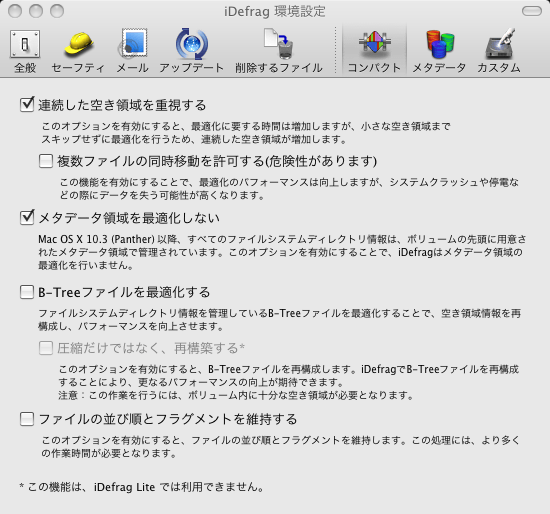The height and width of the screenshot is (514, 550).
Task: Click the メタデータ tab label text
Action: (x=439, y=67)
